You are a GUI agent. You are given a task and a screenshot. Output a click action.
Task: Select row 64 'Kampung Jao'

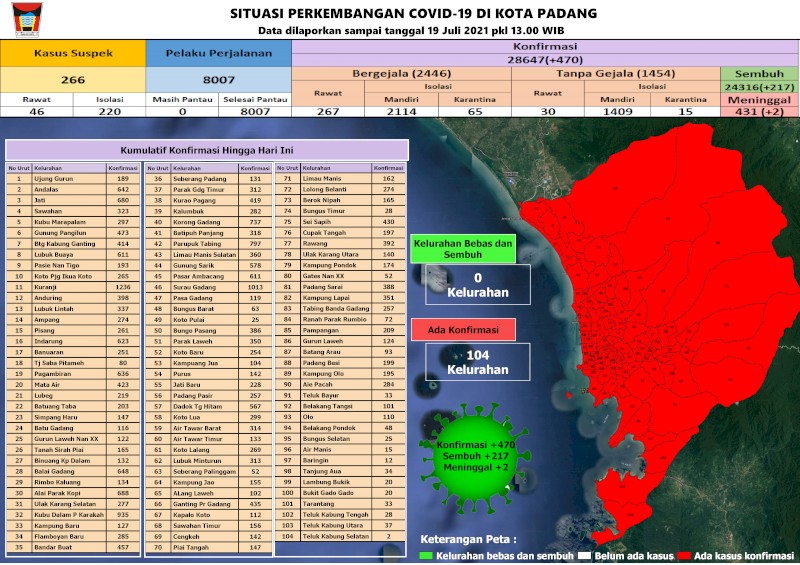pyautogui.click(x=209, y=482)
